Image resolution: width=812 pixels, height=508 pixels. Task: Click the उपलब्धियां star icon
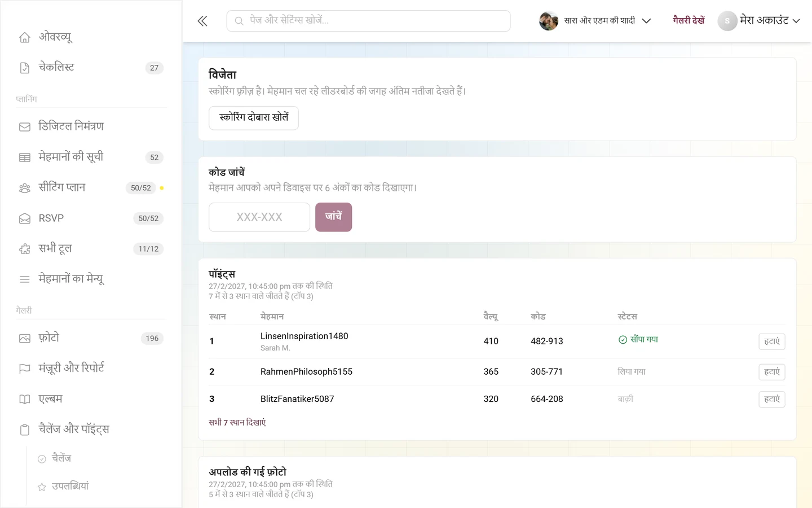(x=42, y=487)
